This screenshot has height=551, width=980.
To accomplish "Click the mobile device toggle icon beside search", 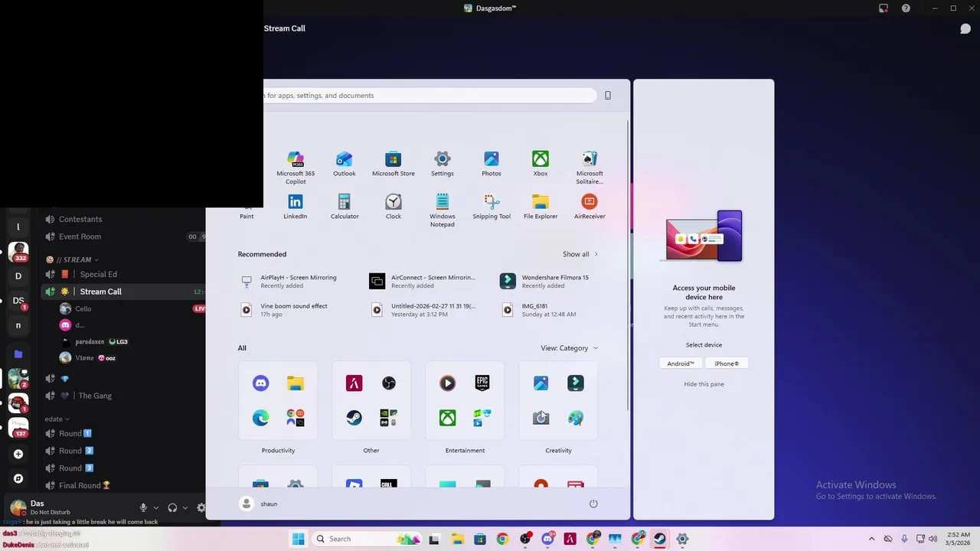I will click(x=608, y=96).
